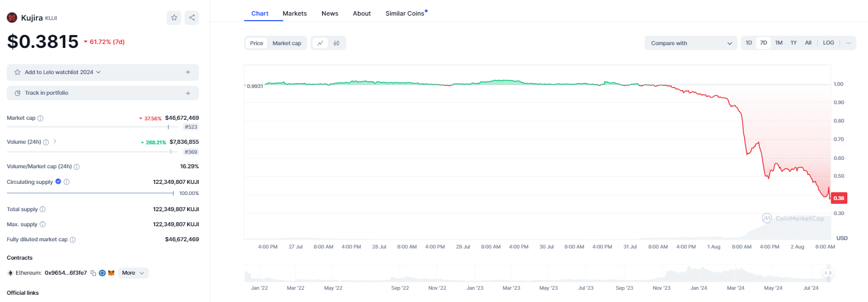Set chart range to 1D
Viewport: 868px width, 302px height.
click(x=749, y=43)
